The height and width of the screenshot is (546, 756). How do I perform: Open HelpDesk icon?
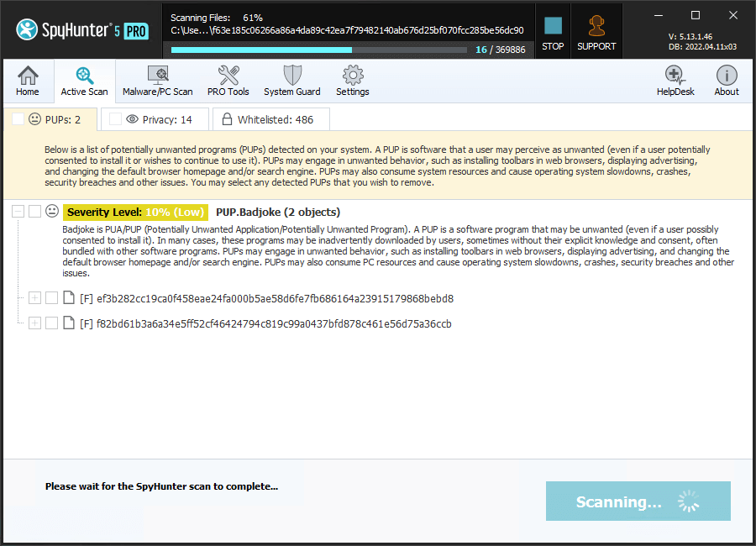click(x=675, y=81)
